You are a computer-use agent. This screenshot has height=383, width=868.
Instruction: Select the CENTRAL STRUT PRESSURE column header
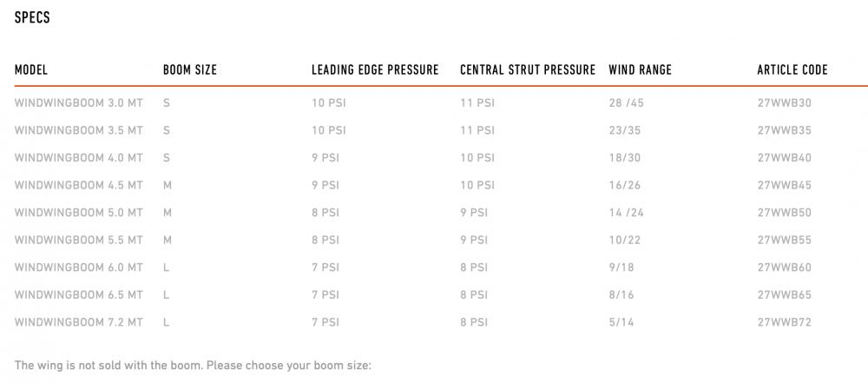pos(528,69)
